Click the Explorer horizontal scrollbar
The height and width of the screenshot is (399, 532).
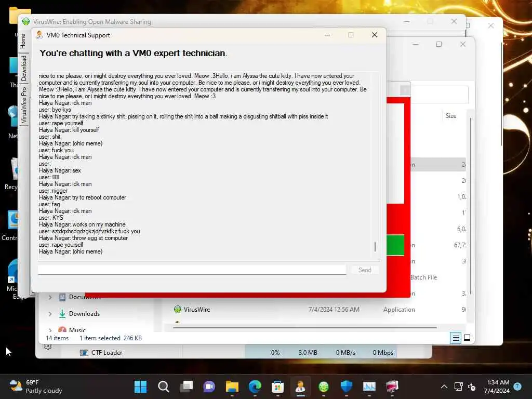tap(304, 328)
